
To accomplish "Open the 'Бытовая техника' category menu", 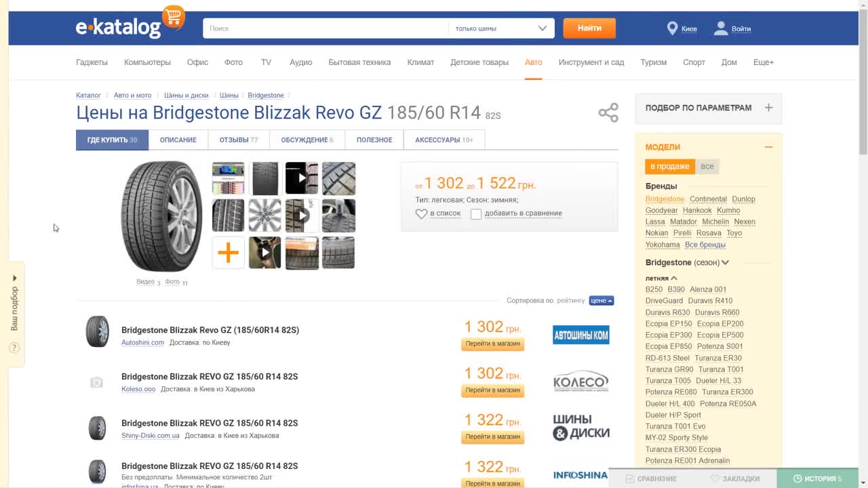I will (359, 62).
